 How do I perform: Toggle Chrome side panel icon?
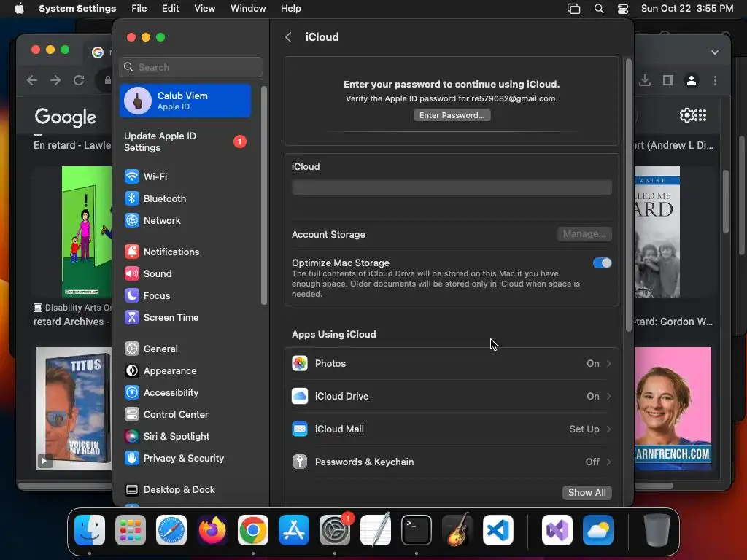point(668,80)
